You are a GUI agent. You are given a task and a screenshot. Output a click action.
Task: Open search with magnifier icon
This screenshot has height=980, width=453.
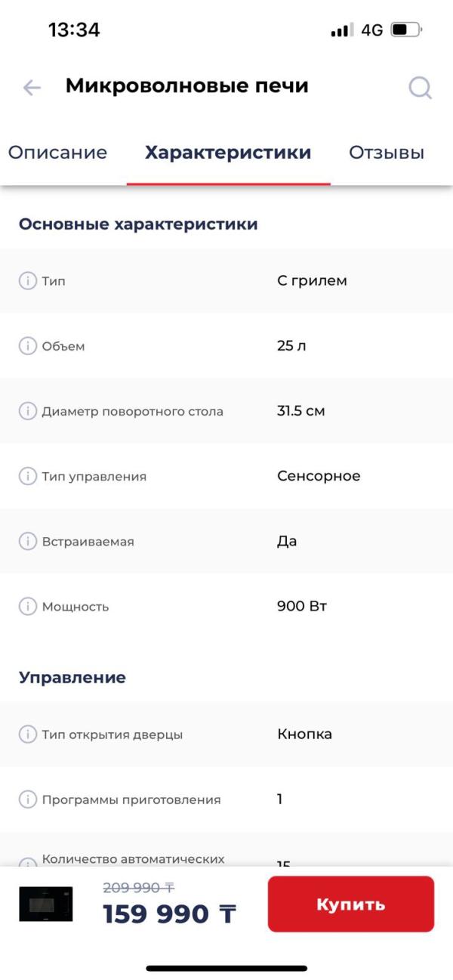coord(421,88)
